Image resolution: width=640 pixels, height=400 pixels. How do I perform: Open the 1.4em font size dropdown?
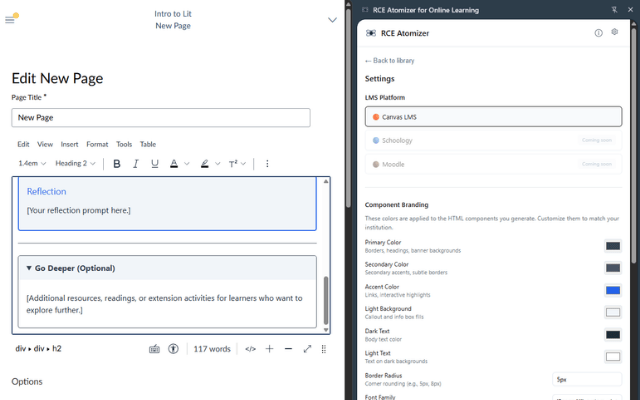click(x=32, y=164)
